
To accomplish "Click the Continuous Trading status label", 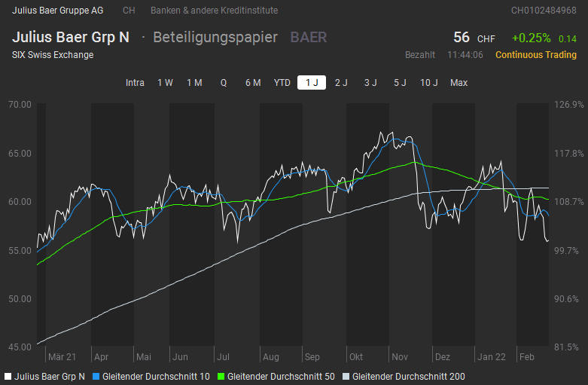I will tap(535, 55).
